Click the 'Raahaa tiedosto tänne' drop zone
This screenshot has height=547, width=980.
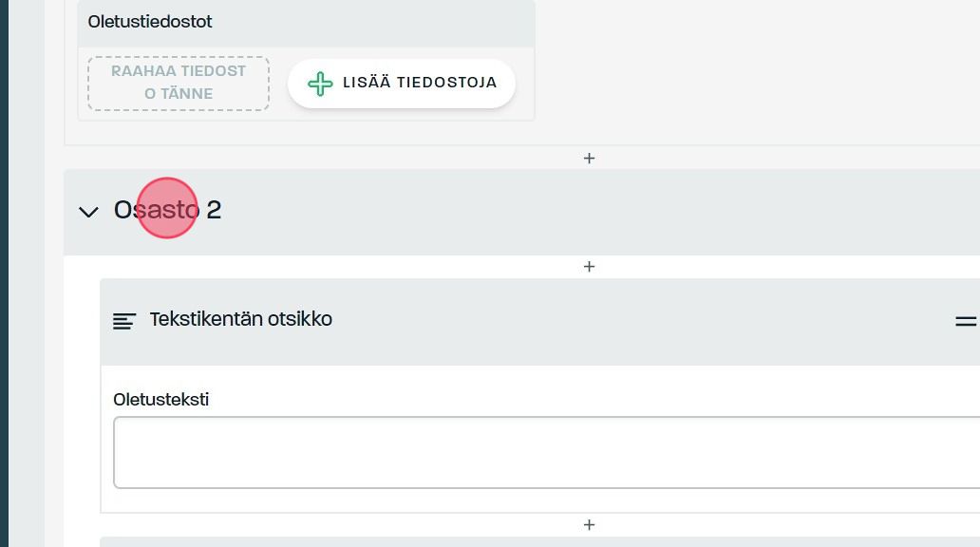[x=179, y=83]
